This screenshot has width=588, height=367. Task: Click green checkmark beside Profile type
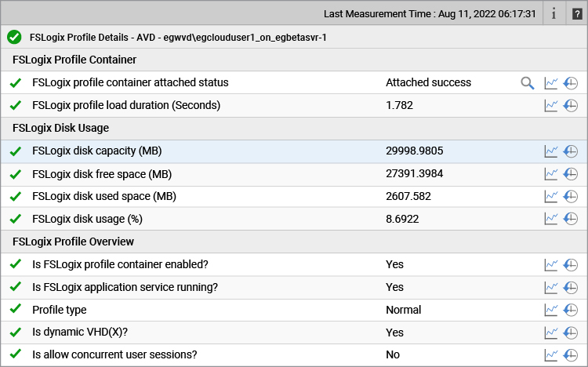pyautogui.click(x=16, y=309)
